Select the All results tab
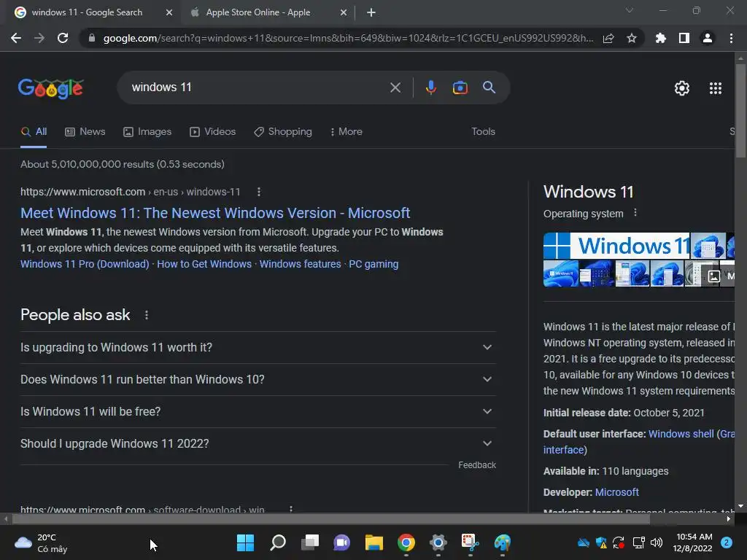Image resolution: width=747 pixels, height=560 pixels. (34, 132)
